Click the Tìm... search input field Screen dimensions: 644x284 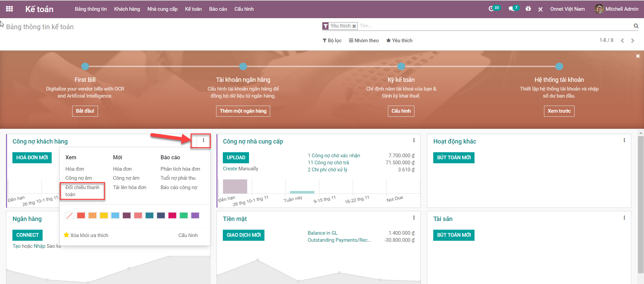[x=493, y=26]
